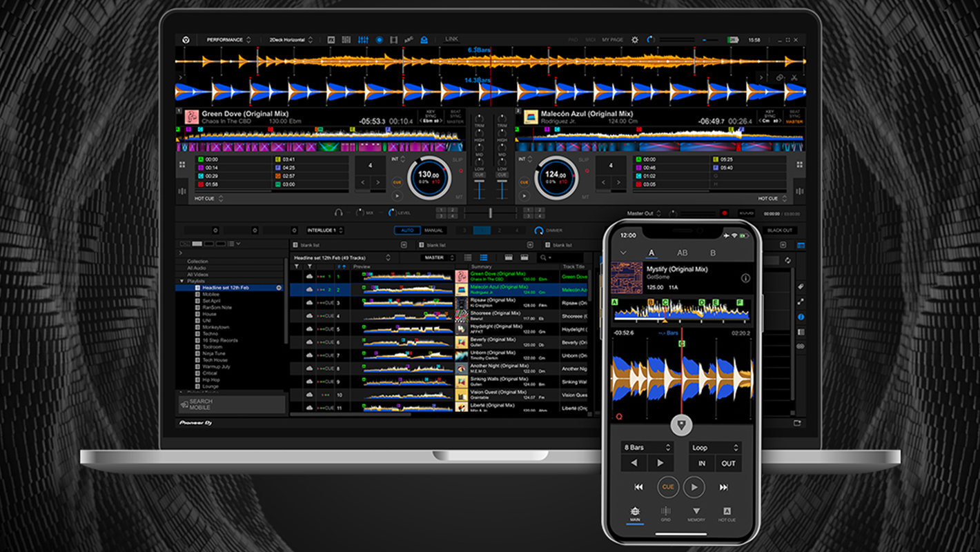Open the PERFORMANCE mode dropdown
Viewport: 980px width, 552px height.
pyautogui.click(x=229, y=40)
